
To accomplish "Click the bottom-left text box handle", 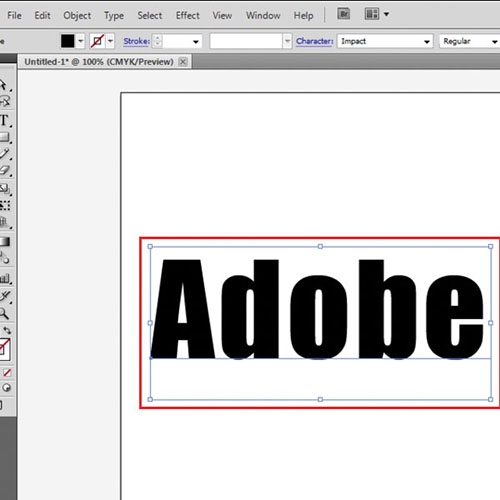I will [x=150, y=399].
